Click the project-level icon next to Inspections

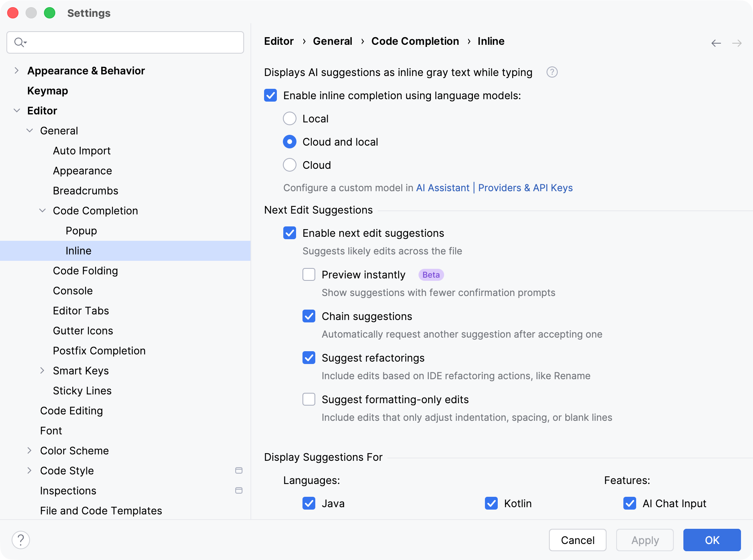click(x=239, y=490)
